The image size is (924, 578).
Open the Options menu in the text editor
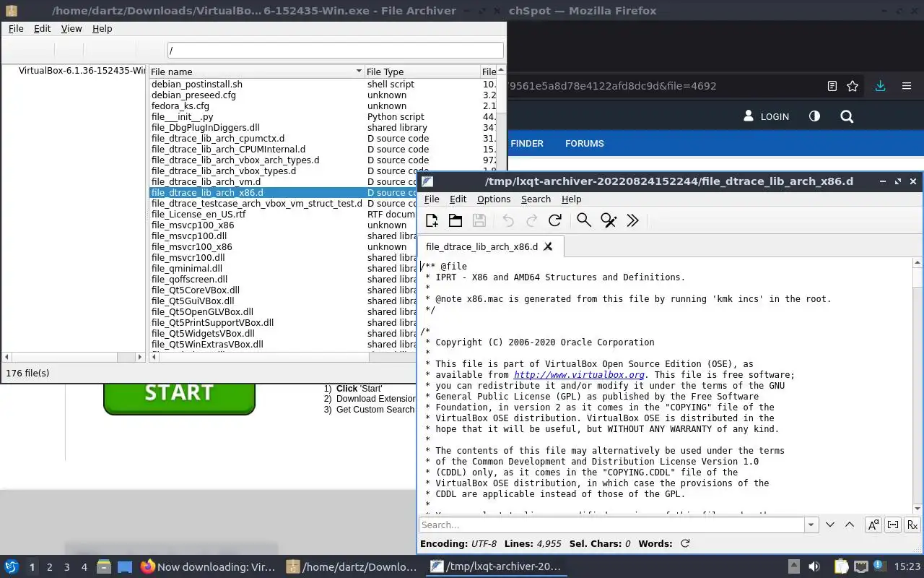tap(494, 199)
